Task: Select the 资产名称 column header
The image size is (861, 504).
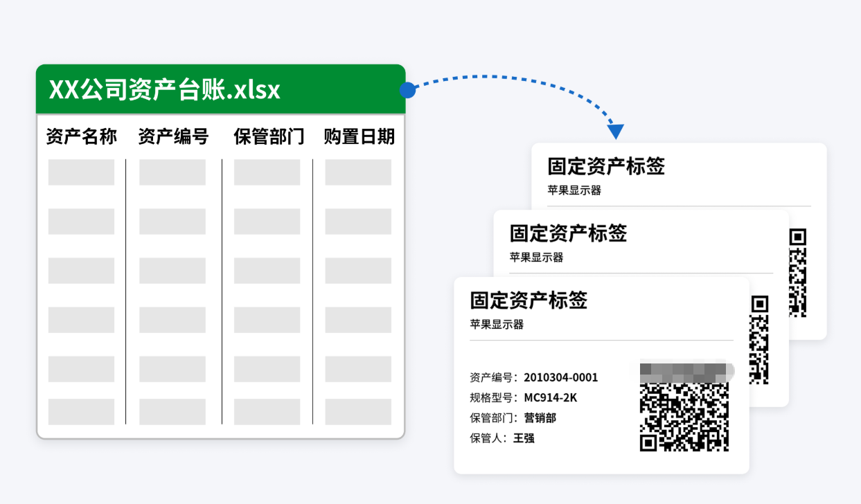Action: tap(81, 136)
